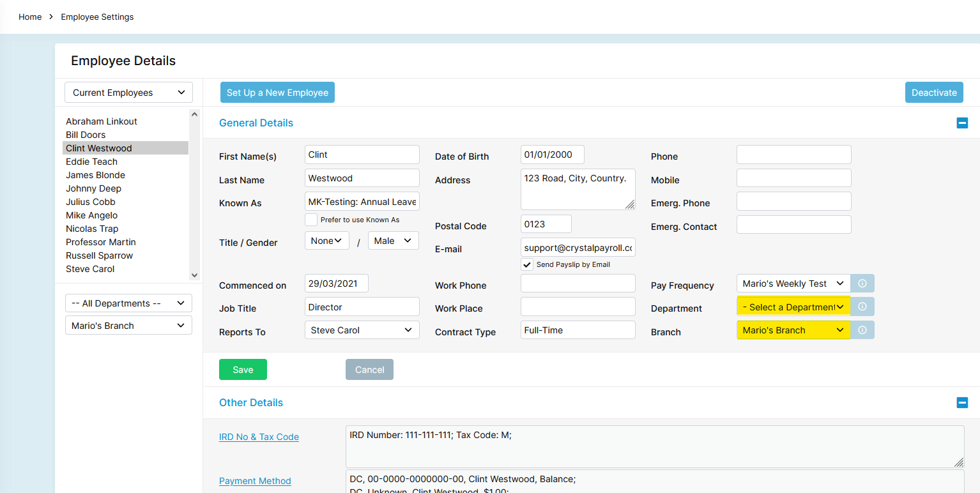Collapse the Other Details section

tap(962, 402)
